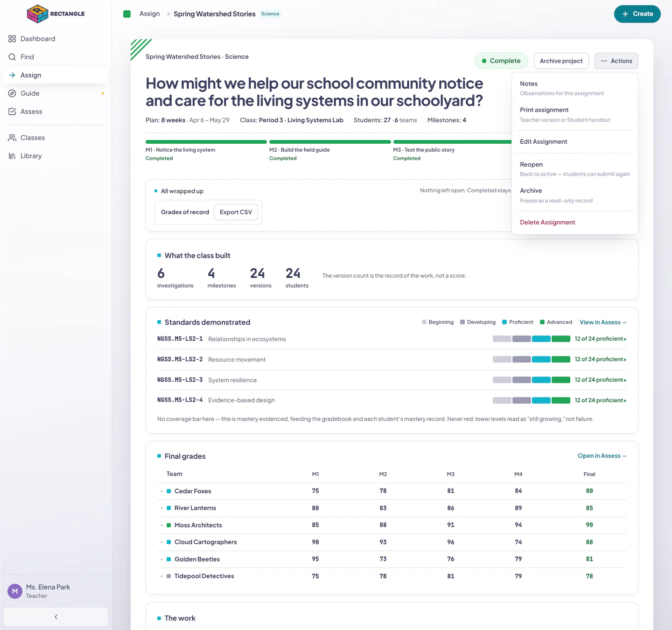This screenshot has height=630, width=672.
Task: Open the Find search page
Action: [x=56, y=57]
